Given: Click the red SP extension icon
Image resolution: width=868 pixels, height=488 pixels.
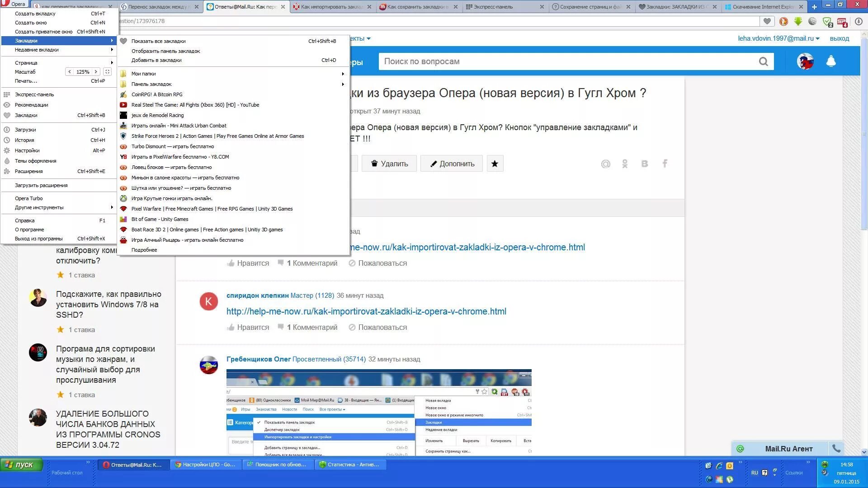Looking at the screenshot, I should [842, 22].
